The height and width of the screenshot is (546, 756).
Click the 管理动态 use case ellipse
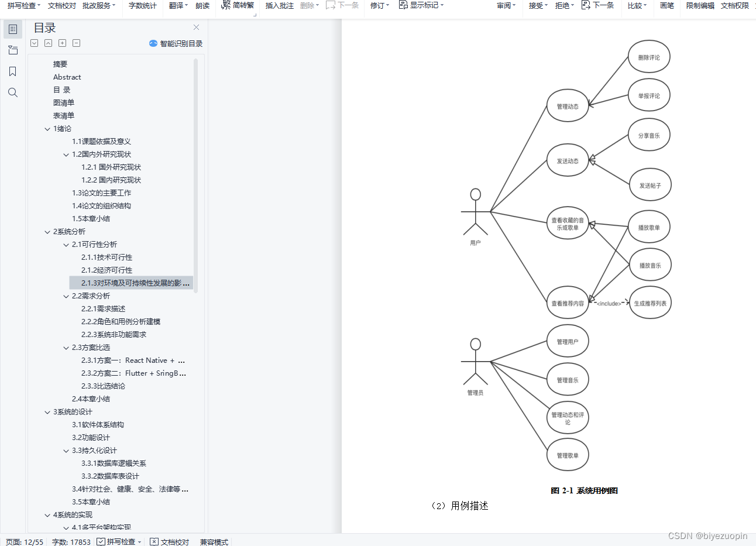[568, 106]
